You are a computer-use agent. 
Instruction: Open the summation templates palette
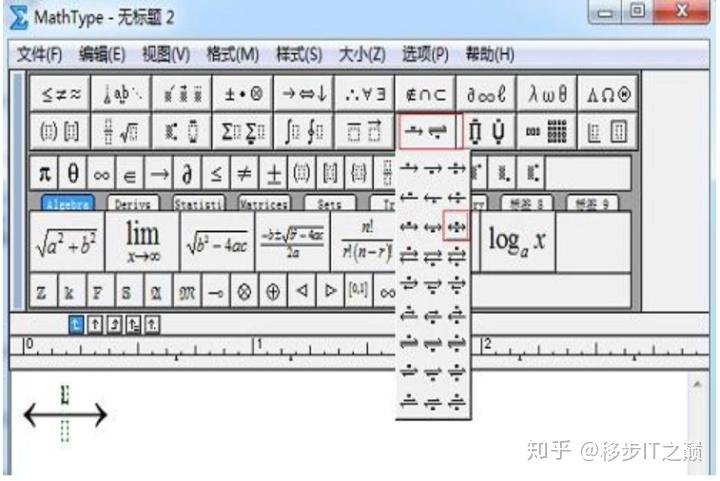pyautogui.click(x=243, y=132)
